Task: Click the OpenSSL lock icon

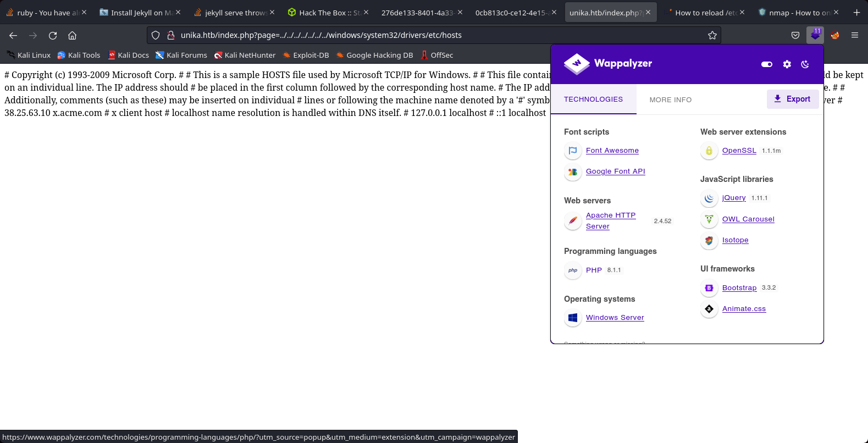Action: pos(709,151)
